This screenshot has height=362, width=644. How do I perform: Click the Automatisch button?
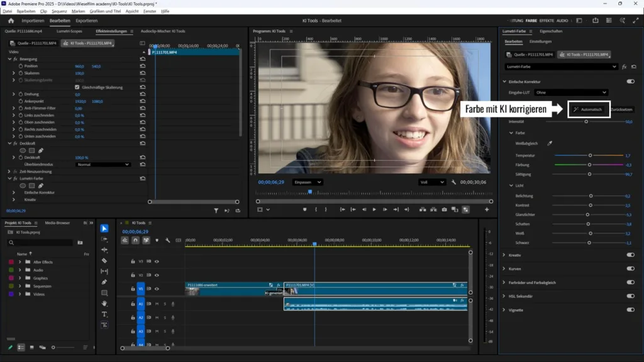click(589, 109)
